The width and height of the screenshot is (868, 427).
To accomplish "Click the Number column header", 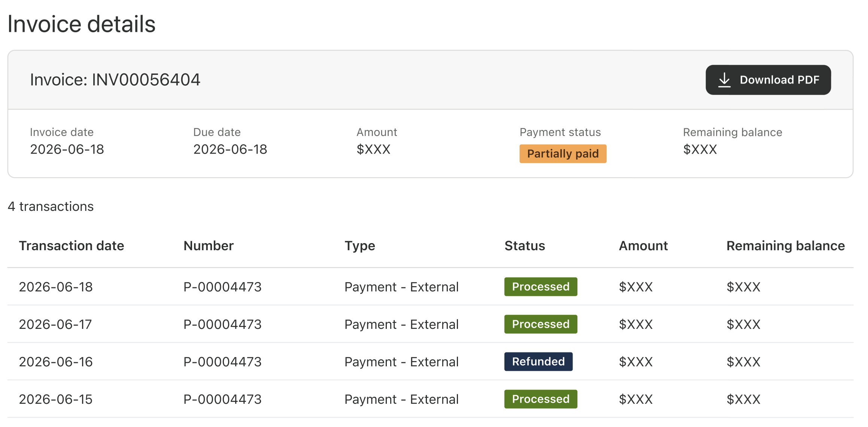I will (x=209, y=246).
